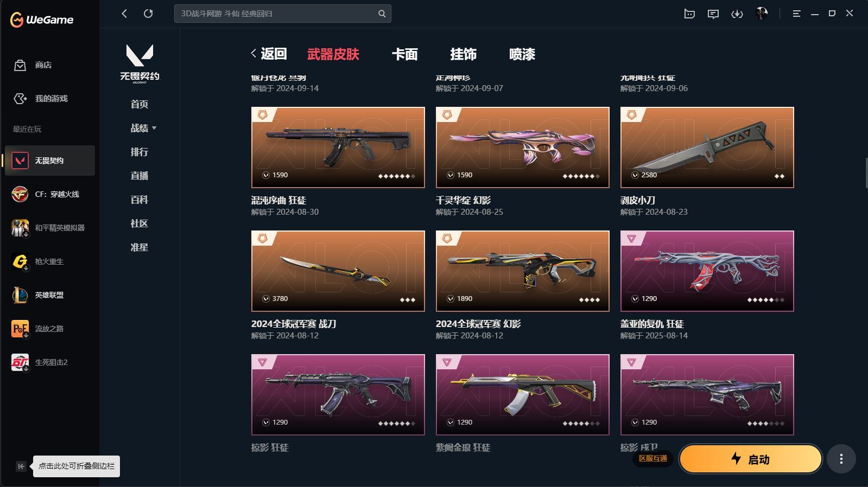Screen dimensions: 868x487
Task: Open the three-dot more options button
Action: (x=841, y=459)
